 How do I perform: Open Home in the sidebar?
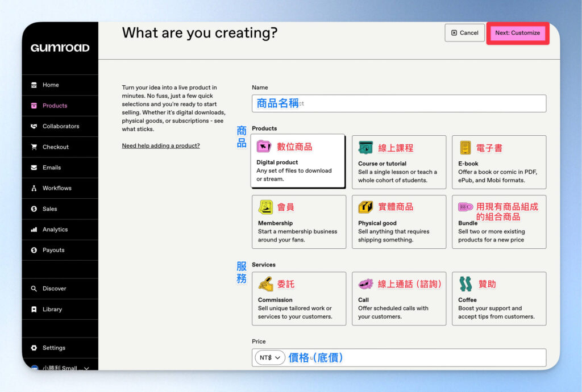[60, 85]
